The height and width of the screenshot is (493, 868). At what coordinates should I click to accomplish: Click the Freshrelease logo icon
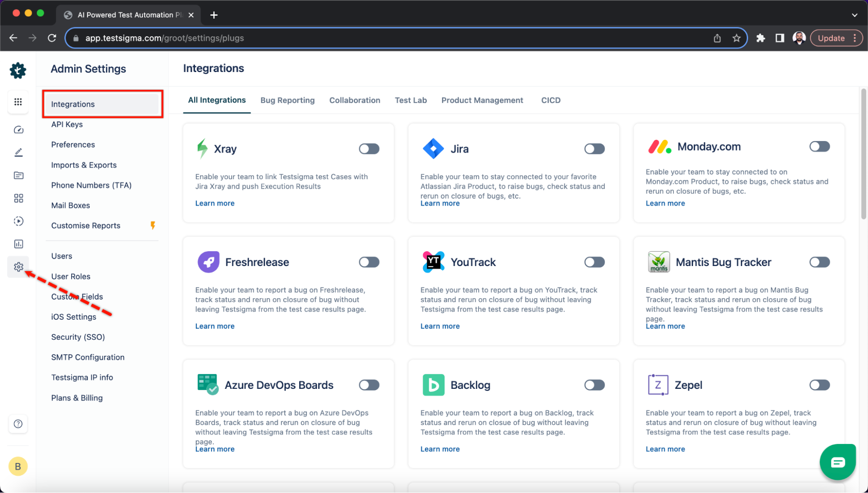click(208, 262)
